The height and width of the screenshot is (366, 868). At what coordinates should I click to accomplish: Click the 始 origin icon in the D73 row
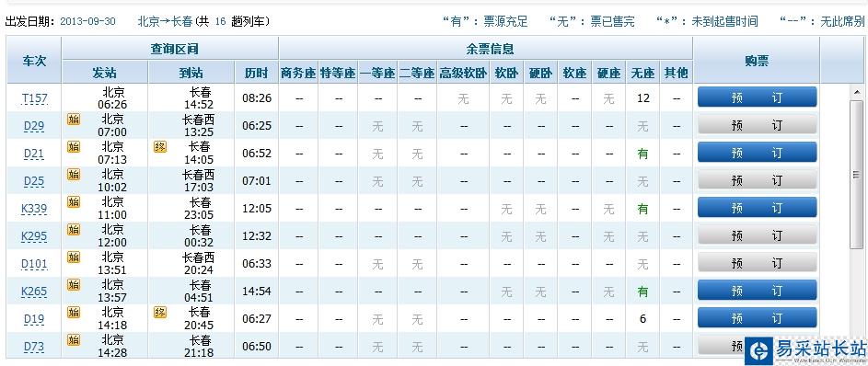74,340
